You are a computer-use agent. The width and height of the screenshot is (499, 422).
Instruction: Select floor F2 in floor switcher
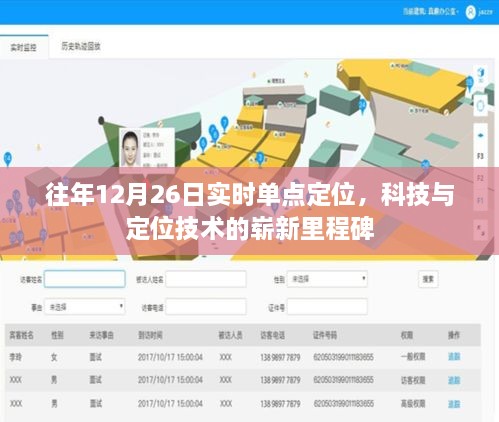click(x=480, y=179)
